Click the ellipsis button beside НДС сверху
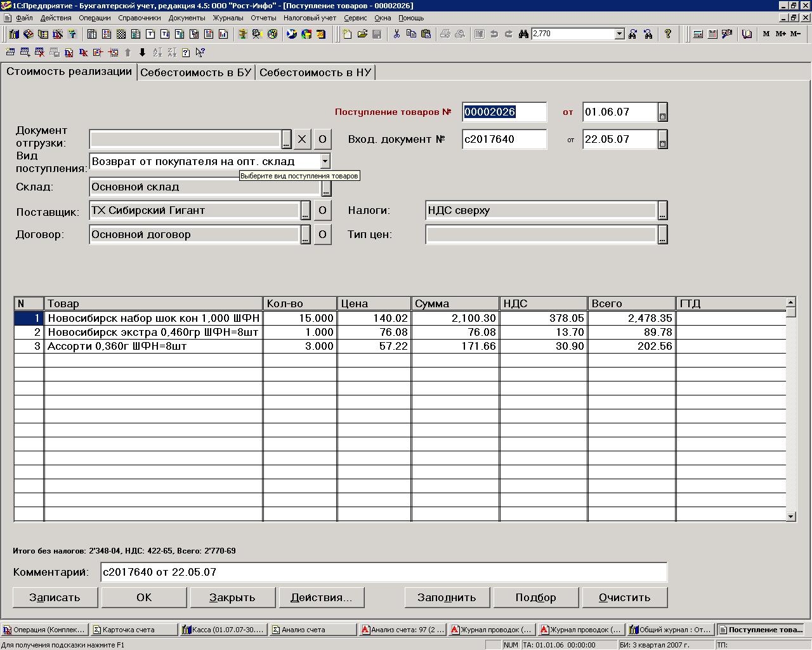 pyautogui.click(x=662, y=211)
